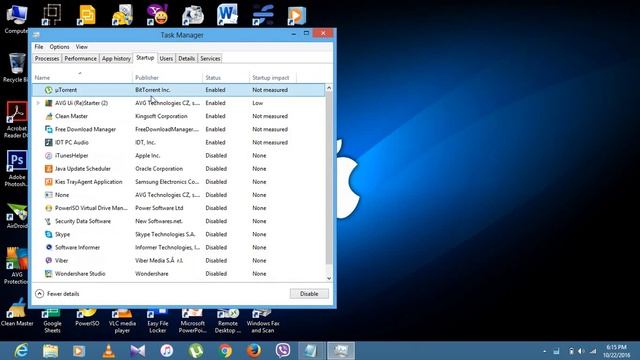The width and height of the screenshot is (640, 360).
Task: Click 'Kingsoft Corporation' publisher cell
Action: point(161,116)
